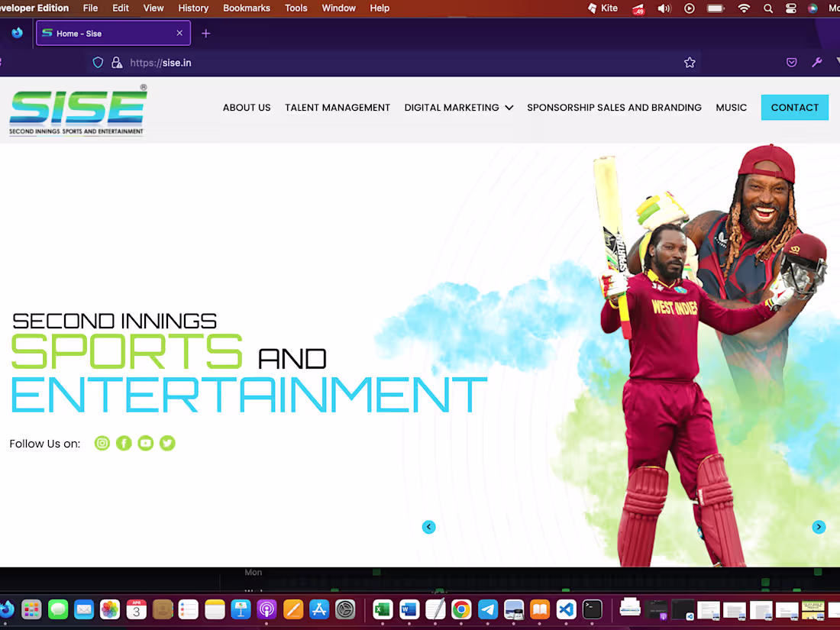Open Spotlight search from the menu bar
This screenshot has width=840, height=630.
pos(768,8)
